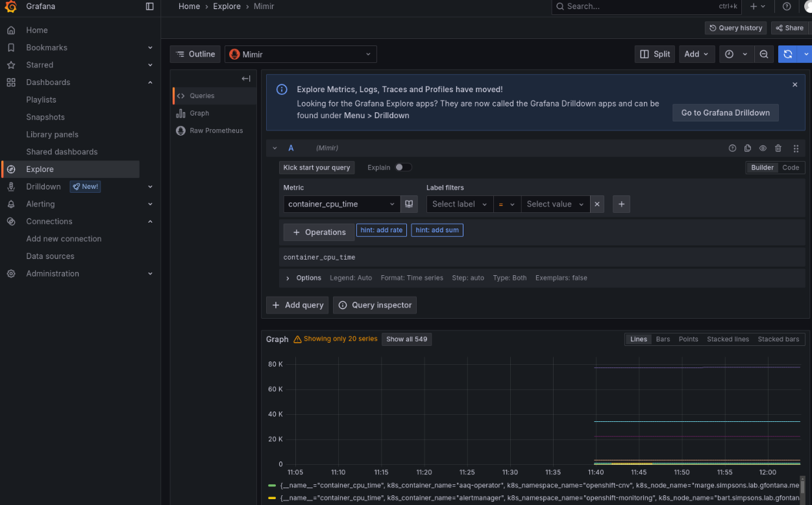Click the dock sidebar menu icon
Screen dimensions: 812x505
[x=150, y=6]
